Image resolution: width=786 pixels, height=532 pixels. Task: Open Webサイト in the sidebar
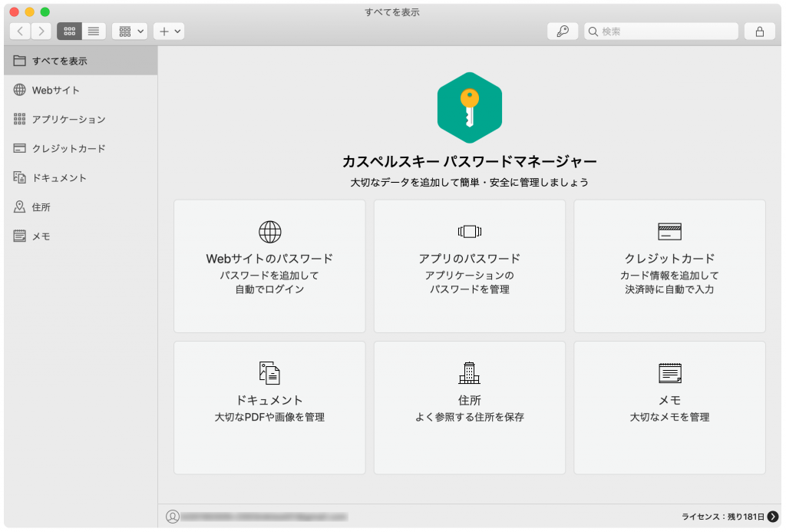[x=81, y=91]
